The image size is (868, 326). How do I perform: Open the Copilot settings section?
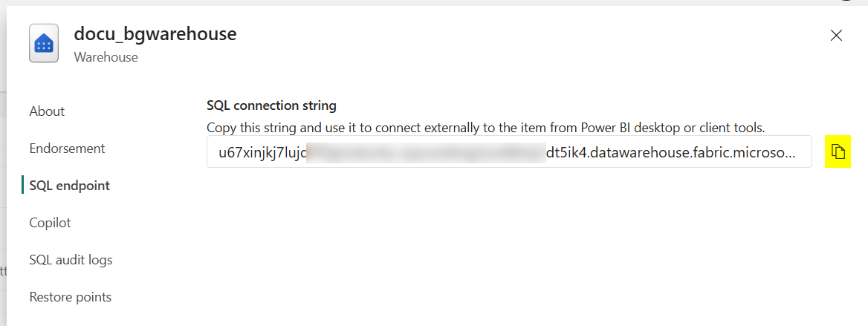(x=50, y=223)
